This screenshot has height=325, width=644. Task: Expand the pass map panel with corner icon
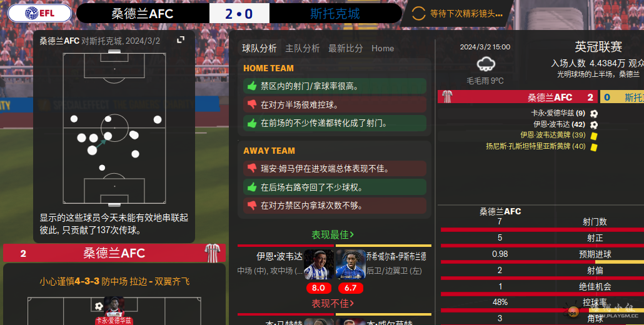pyautogui.click(x=181, y=40)
